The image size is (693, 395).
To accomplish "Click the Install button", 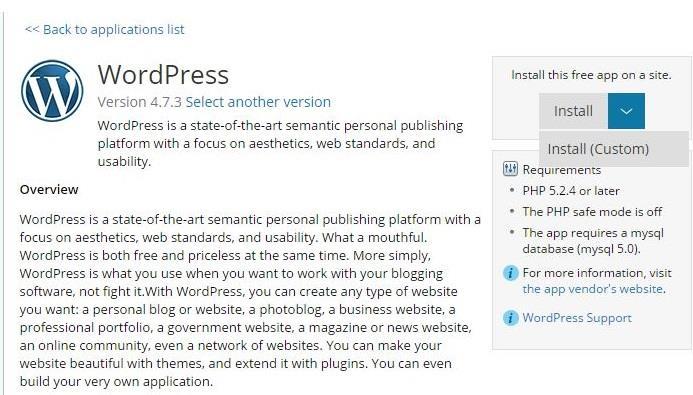I will coord(573,111).
